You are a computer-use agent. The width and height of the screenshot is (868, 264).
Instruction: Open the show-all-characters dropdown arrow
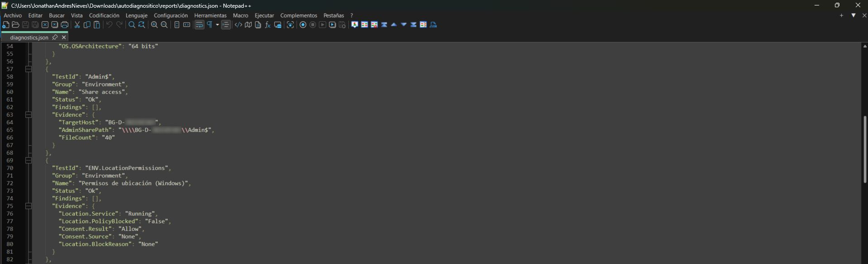coord(217,25)
